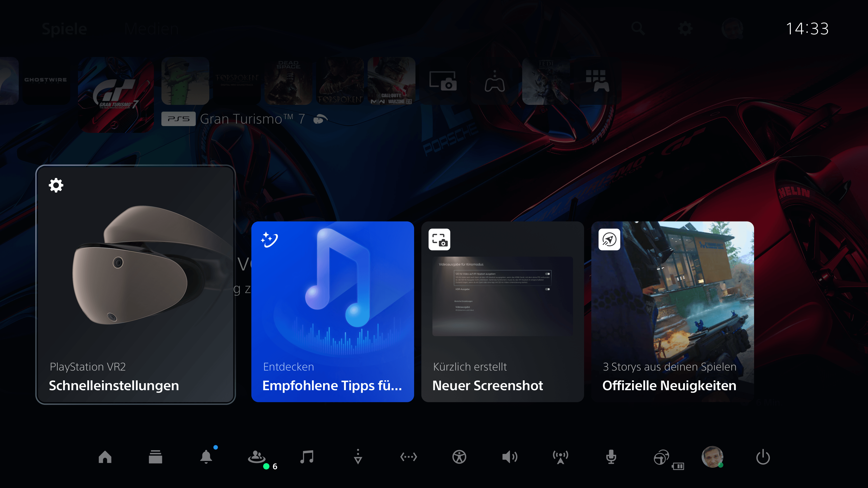The width and height of the screenshot is (868, 488).
Task: Open Game Base friends icon
Action: [257, 457]
